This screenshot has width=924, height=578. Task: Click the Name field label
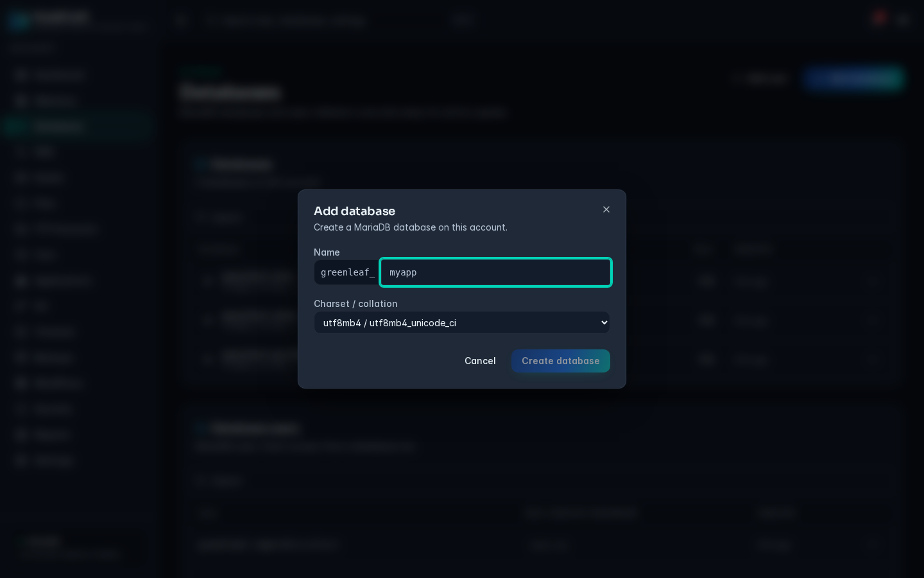pyautogui.click(x=327, y=252)
